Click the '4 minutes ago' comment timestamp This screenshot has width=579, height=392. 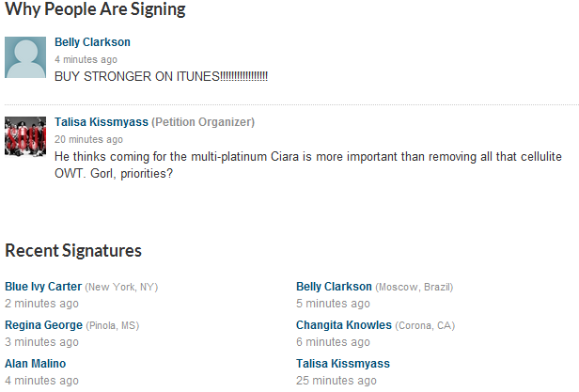point(86,59)
